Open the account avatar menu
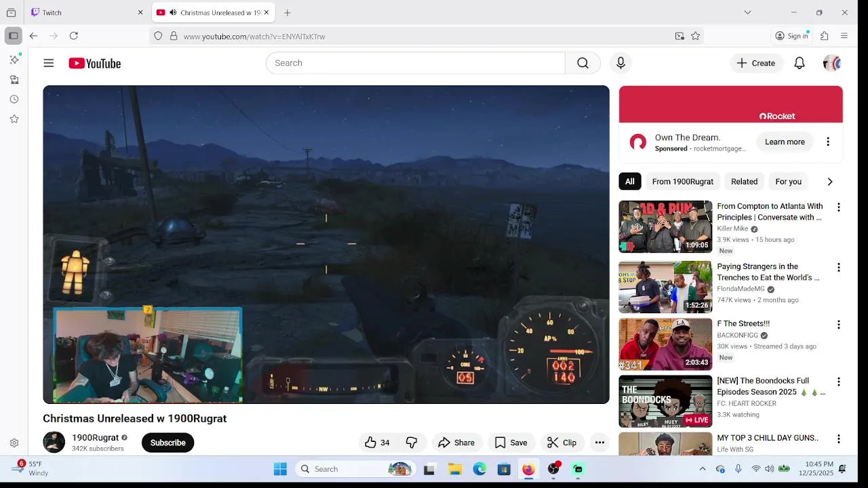 point(832,63)
